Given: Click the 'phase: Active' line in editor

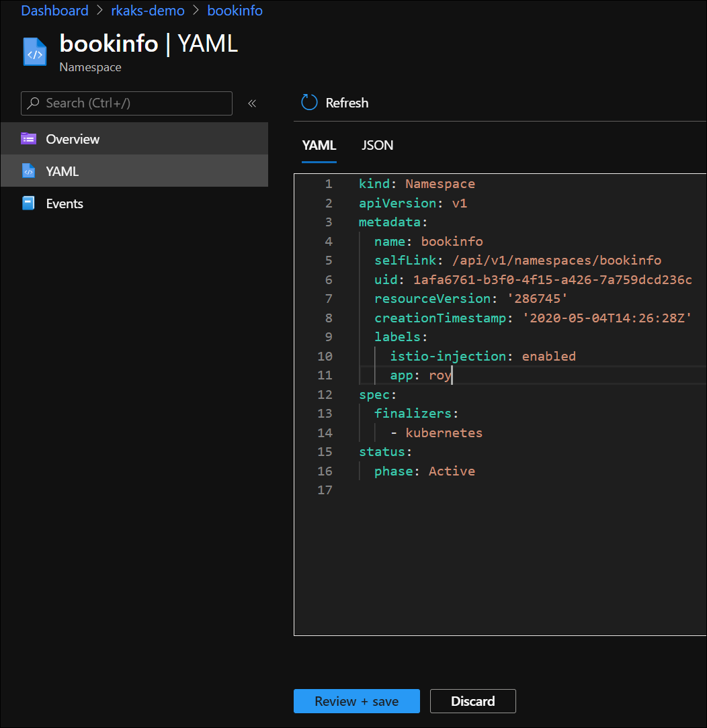Looking at the screenshot, I should point(424,471).
